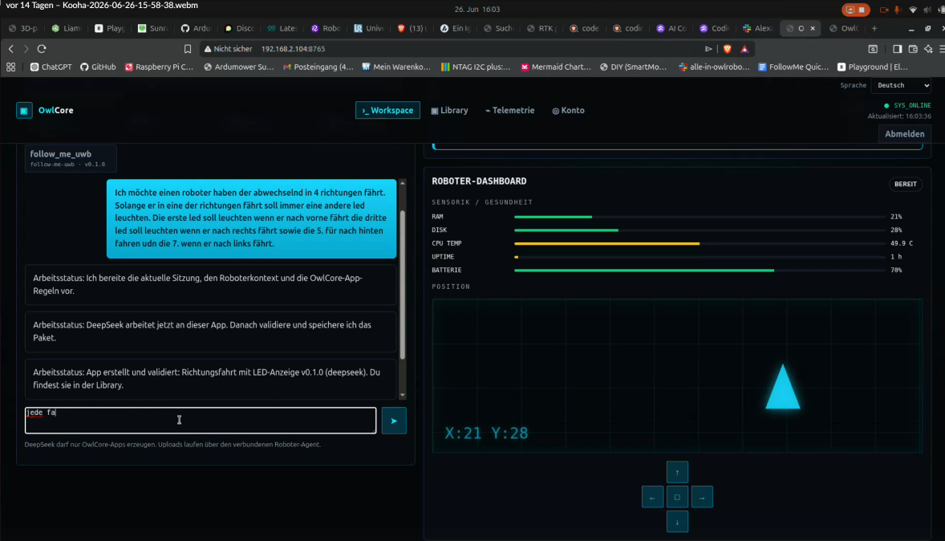
Task: Click the chat scrollbar down arrow
Action: click(x=403, y=395)
